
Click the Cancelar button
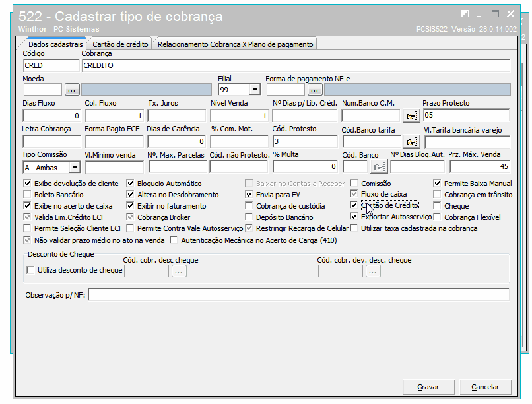[485, 387]
